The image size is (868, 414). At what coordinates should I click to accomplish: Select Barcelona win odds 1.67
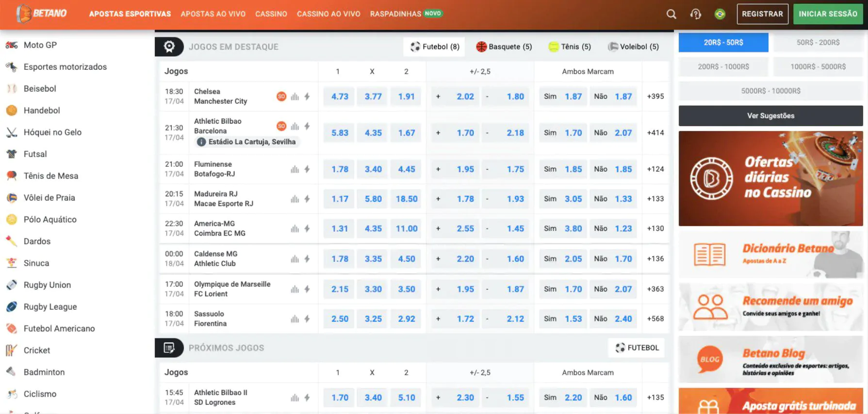click(x=407, y=133)
